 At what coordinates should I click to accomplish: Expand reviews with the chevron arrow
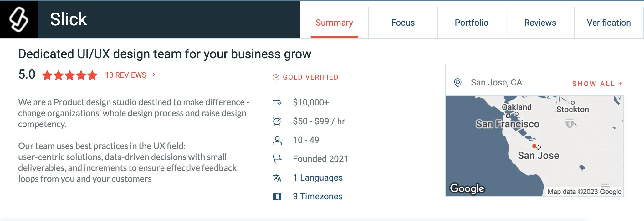154,75
